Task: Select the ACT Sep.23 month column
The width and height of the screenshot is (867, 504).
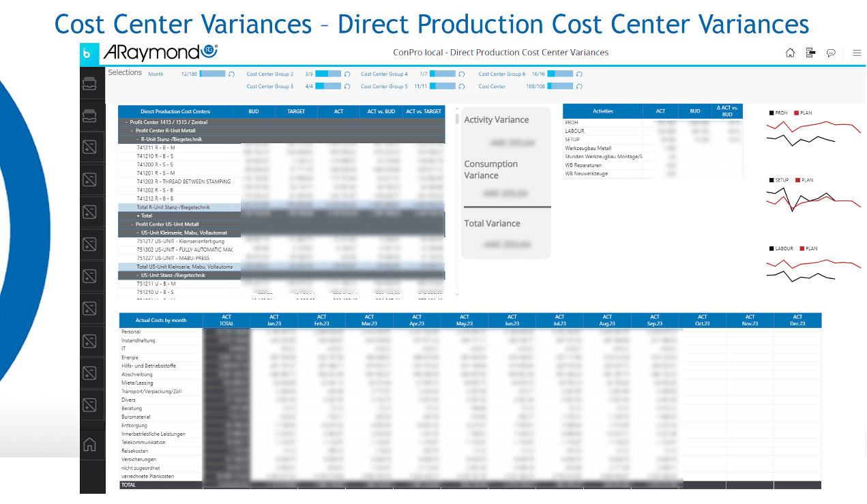Action: coord(655,320)
